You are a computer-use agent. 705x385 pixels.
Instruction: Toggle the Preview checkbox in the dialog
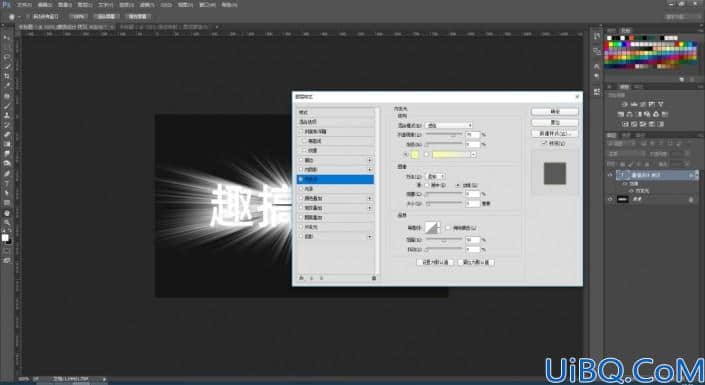545,143
